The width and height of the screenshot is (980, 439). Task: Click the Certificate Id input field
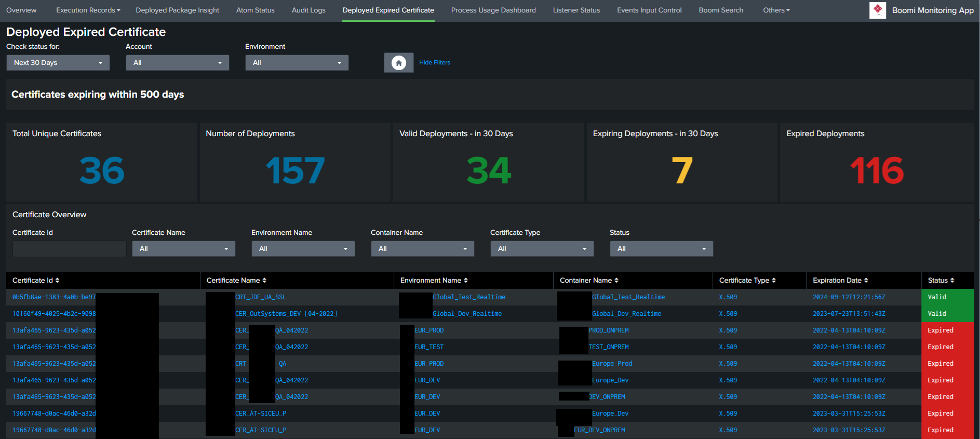coord(70,249)
